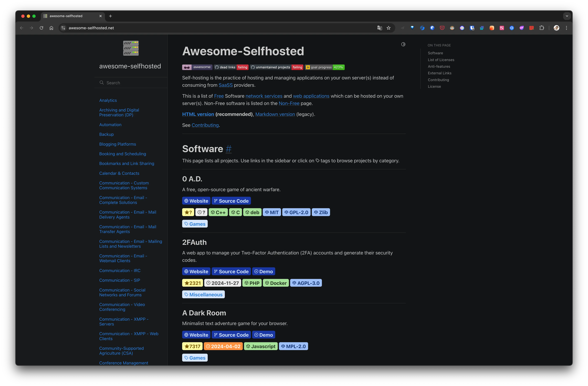Screen dimensions: 588x386
Task: Toggle the dark/light theme icon
Action: 403,44
